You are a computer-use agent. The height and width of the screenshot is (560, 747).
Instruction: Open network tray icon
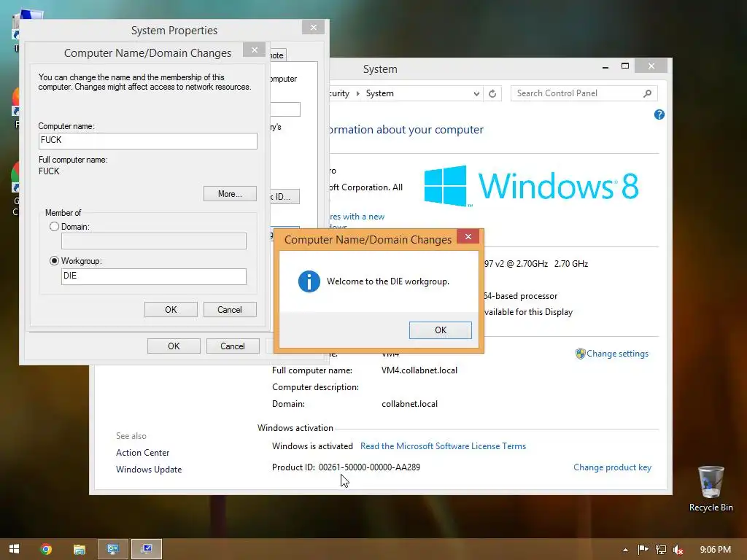[x=661, y=550]
